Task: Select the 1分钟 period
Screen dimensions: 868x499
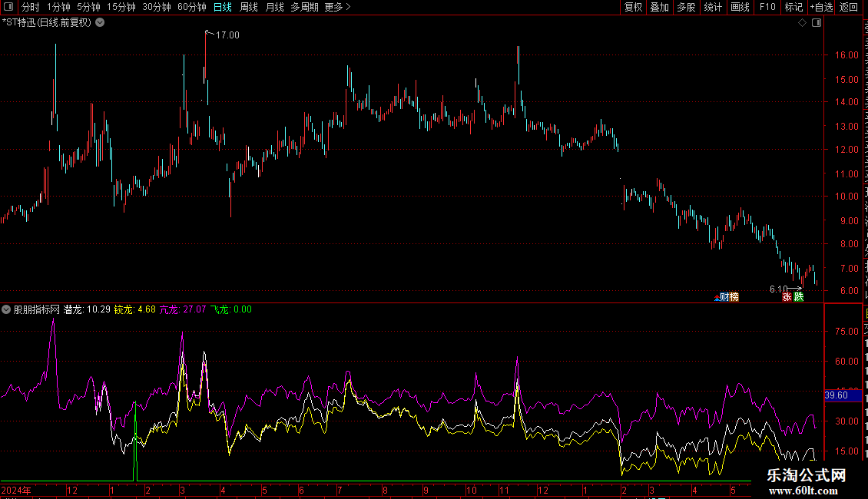Action: point(58,7)
